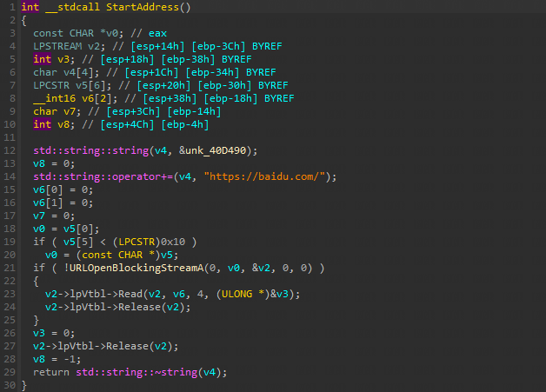
Task: Click v7 = 0 assignment on line 17
Action: [54, 216]
